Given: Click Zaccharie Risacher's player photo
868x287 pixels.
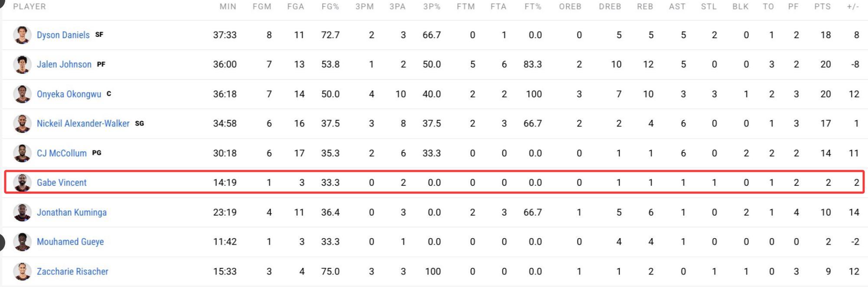Looking at the screenshot, I should (22, 271).
